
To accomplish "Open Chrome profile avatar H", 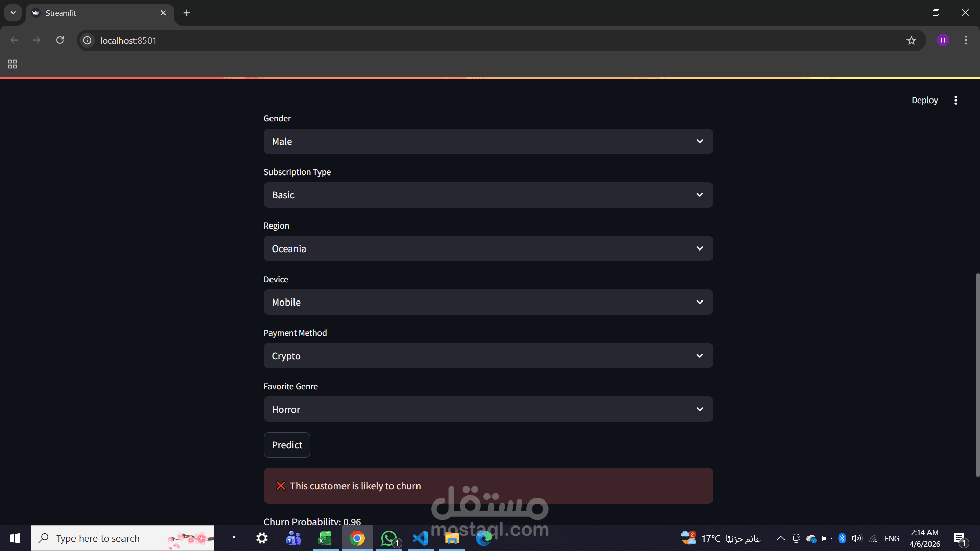I will click(x=943, y=40).
